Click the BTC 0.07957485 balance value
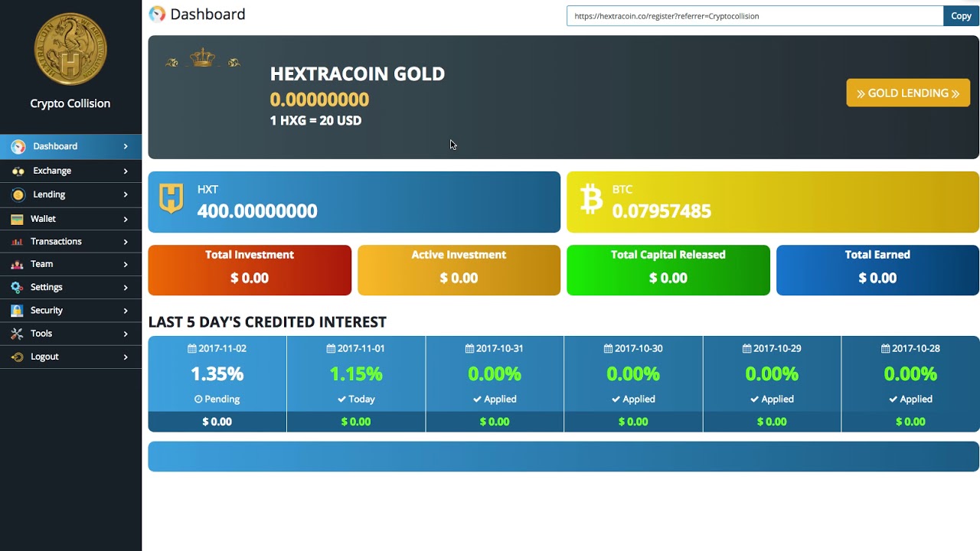 pyautogui.click(x=661, y=211)
